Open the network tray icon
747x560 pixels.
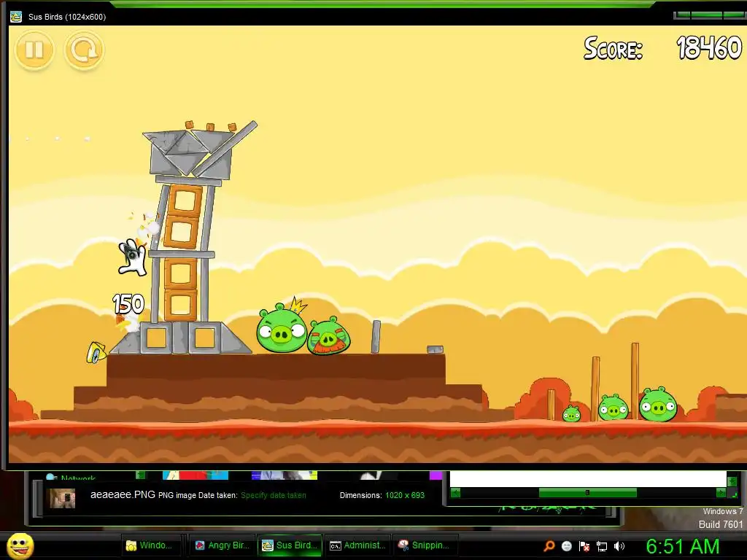602,546
